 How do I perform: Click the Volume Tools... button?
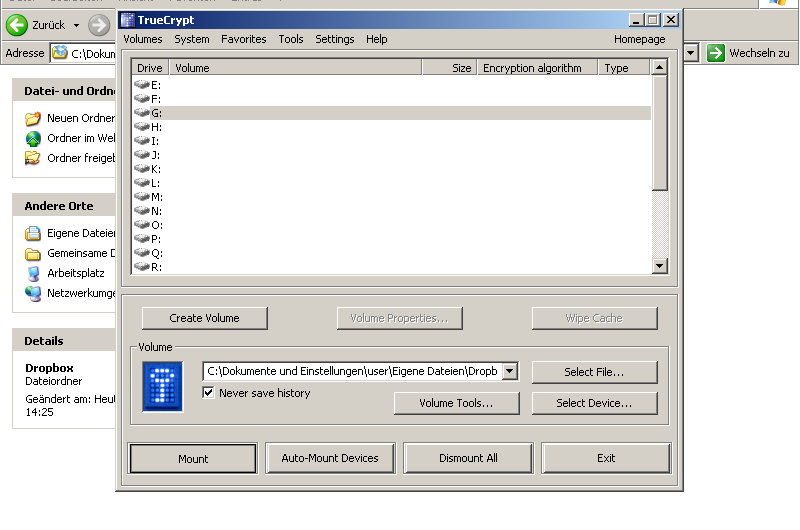click(457, 403)
